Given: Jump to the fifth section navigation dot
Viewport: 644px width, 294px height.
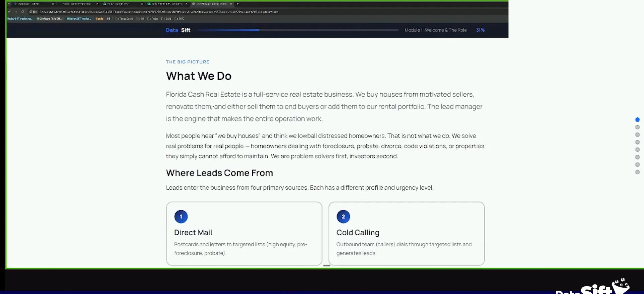Looking at the screenshot, I should pos(637,150).
